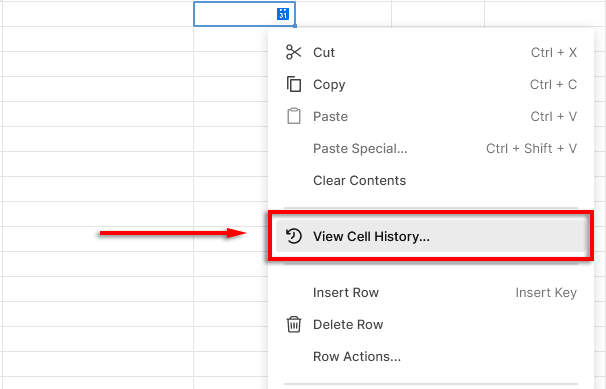Open View Cell History...
Viewport: 606px width, 389px height.
431,236
